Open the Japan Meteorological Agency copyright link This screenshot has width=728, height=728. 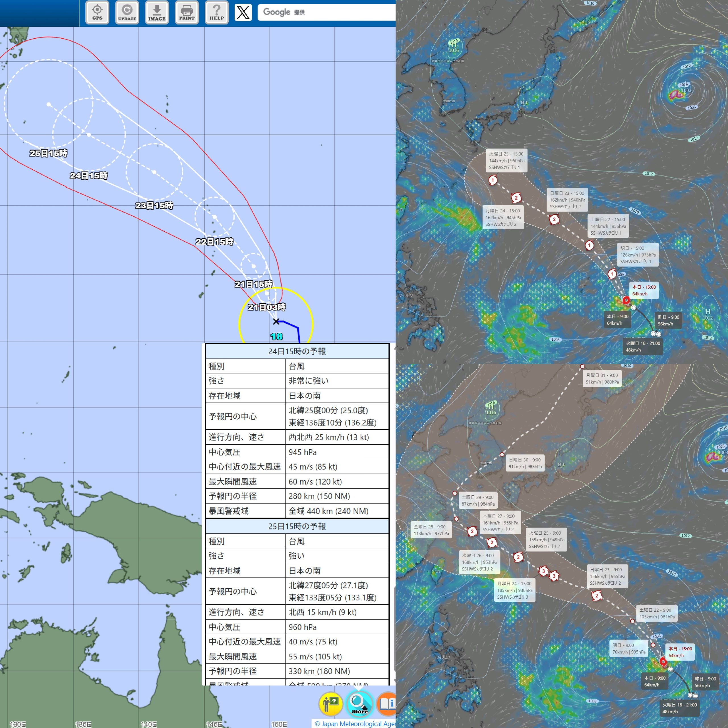355,723
